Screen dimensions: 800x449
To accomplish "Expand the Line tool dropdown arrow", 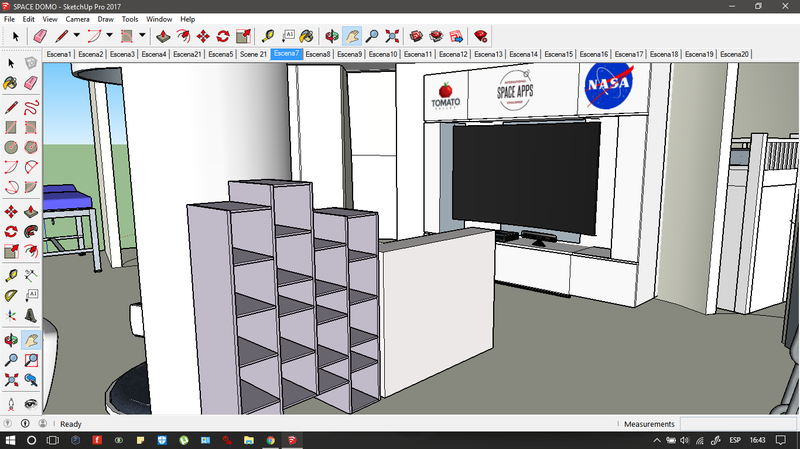I will (x=76, y=35).
